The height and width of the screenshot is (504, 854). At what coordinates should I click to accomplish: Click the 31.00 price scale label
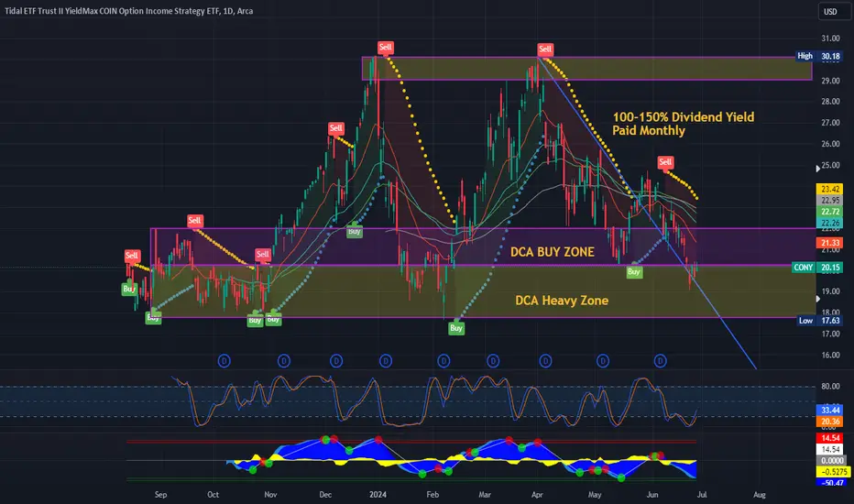[x=830, y=38]
